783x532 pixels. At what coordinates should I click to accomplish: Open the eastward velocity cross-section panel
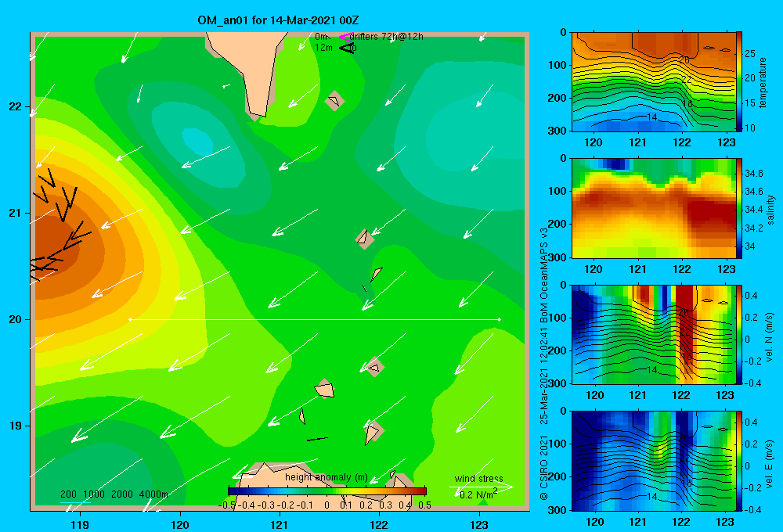coord(654,461)
